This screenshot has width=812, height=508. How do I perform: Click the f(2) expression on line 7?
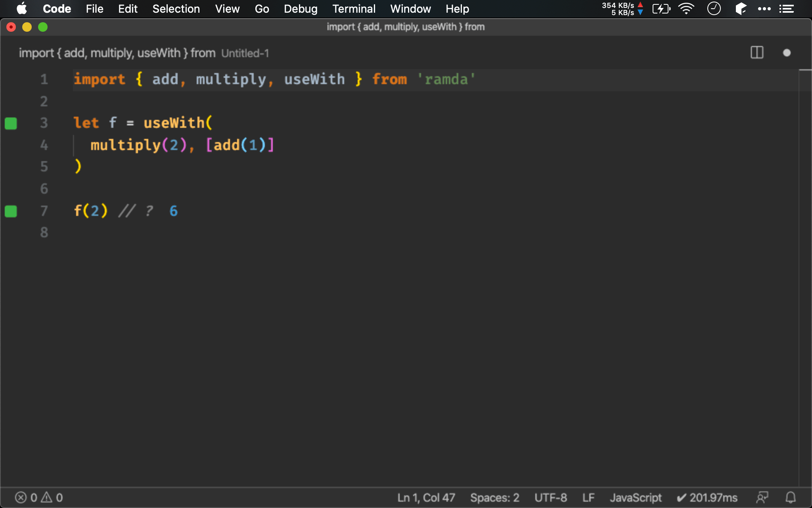(x=91, y=210)
